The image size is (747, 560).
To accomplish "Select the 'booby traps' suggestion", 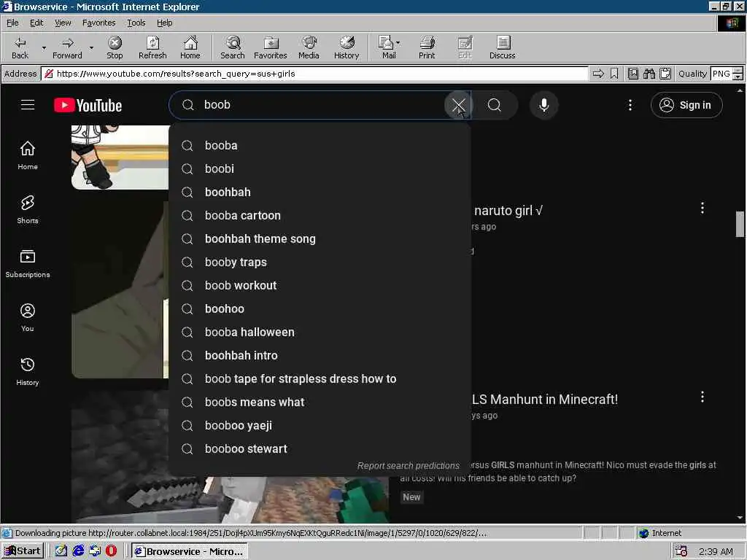I will (320, 262).
